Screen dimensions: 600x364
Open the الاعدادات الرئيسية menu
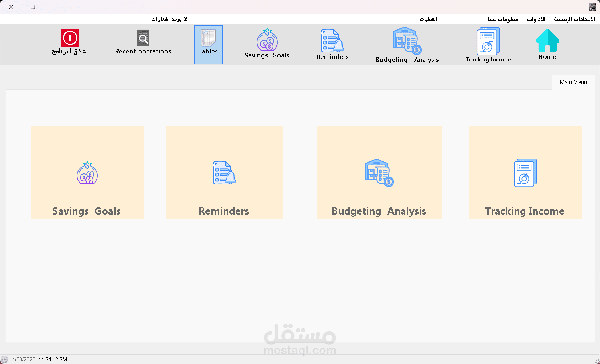(575, 19)
